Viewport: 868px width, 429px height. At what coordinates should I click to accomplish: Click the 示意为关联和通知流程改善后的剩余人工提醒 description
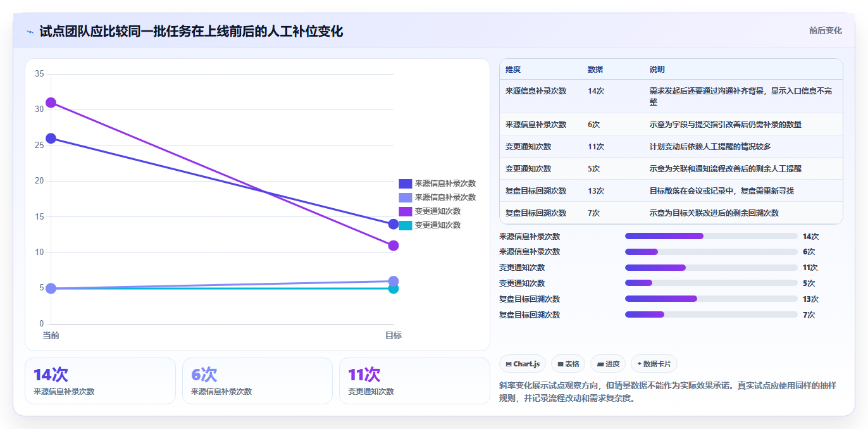[x=725, y=169]
